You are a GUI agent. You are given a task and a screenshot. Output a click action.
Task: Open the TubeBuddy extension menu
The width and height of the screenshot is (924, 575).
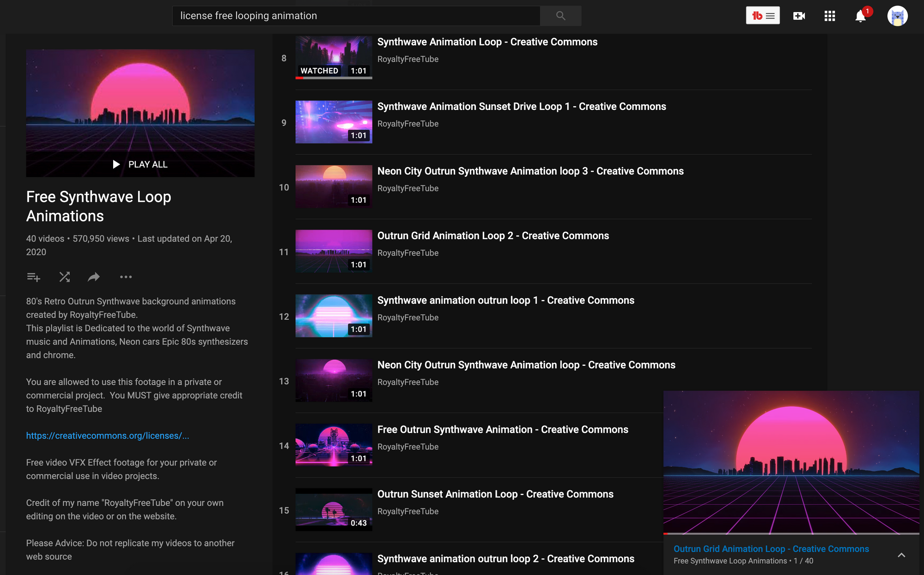point(763,16)
